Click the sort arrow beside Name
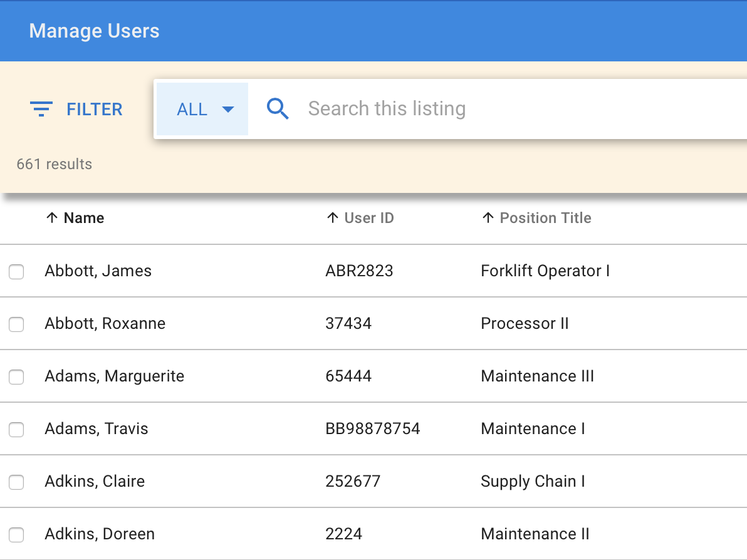This screenshot has height=560, width=747. (x=51, y=217)
